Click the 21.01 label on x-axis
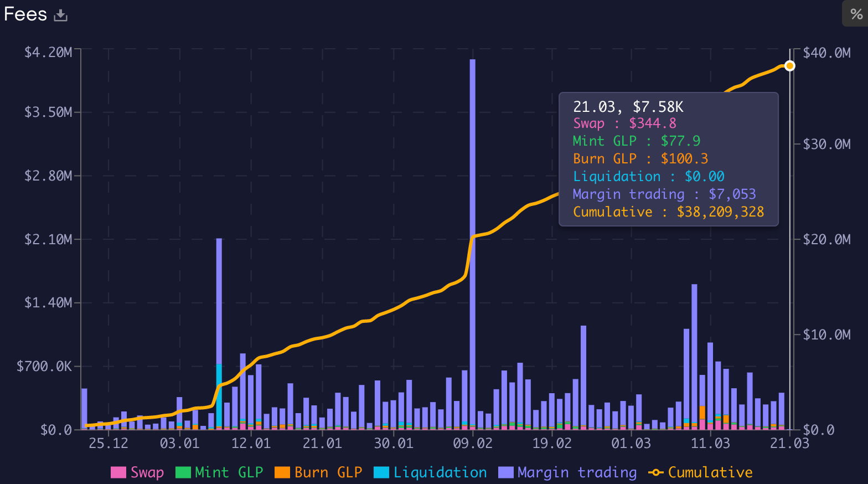The height and width of the screenshot is (484, 868). 322,444
